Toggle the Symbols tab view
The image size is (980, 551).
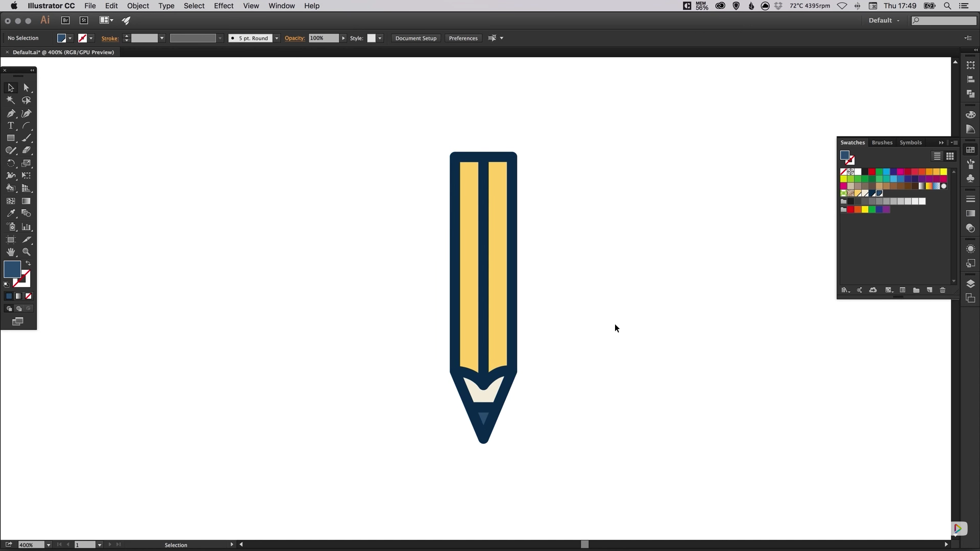pos(911,142)
